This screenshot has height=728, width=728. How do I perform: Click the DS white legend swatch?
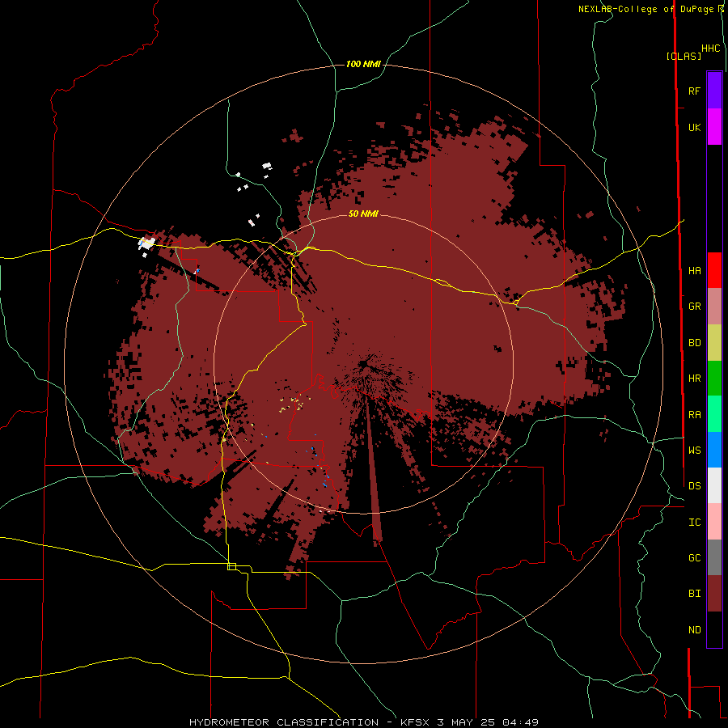click(714, 485)
